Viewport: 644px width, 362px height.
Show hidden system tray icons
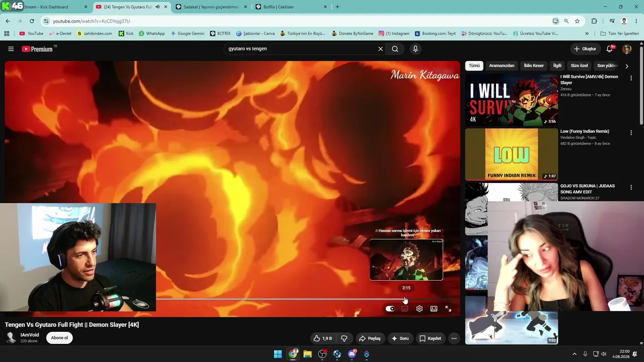pos(575,354)
